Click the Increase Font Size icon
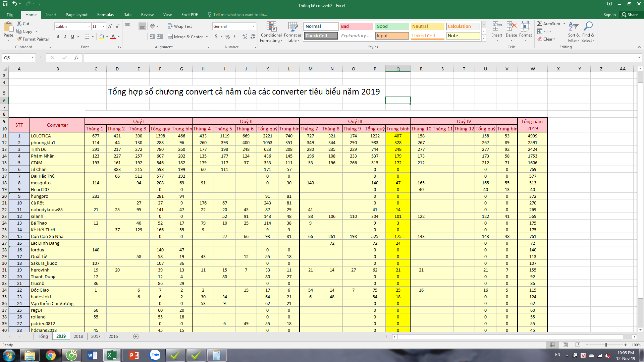Viewport: 644px width, 362px height. pyautogui.click(x=110, y=26)
